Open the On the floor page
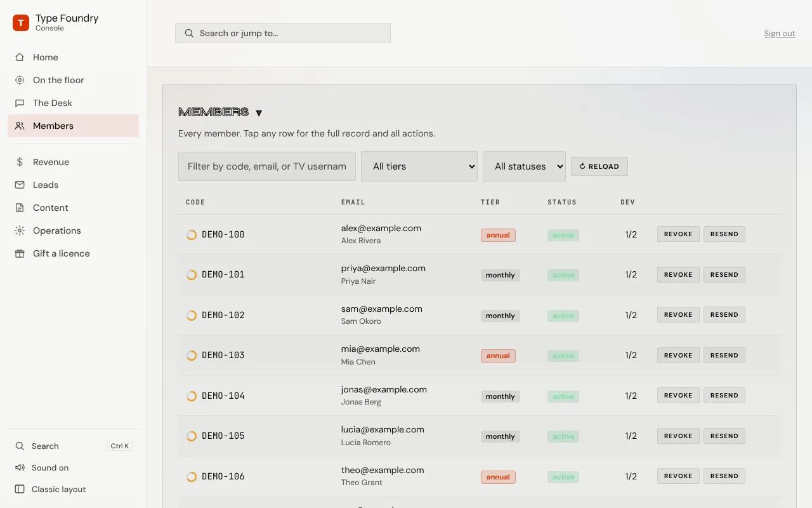The height and width of the screenshot is (508, 812). pyautogui.click(x=74, y=80)
